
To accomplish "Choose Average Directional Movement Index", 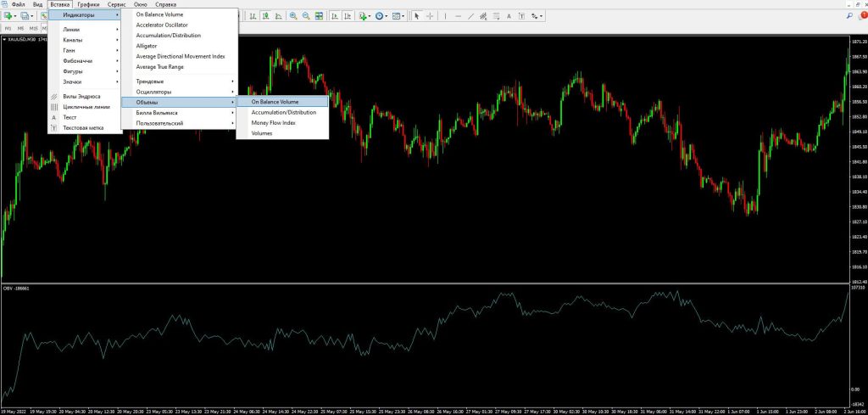I will pos(180,57).
